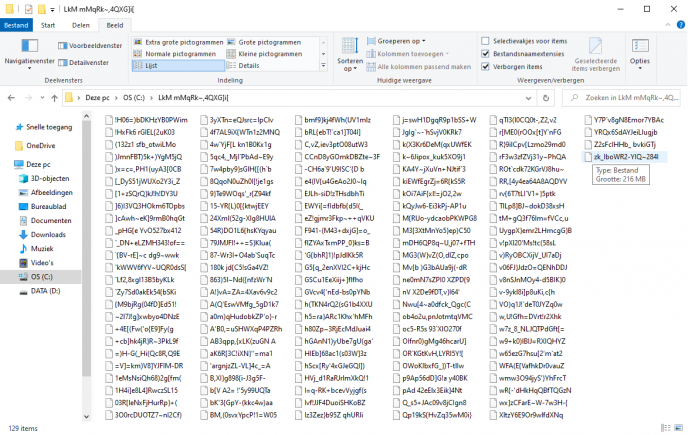Open the Groeperen op dropdown
Viewport: 688px width, 435px height.
(396, 41)
